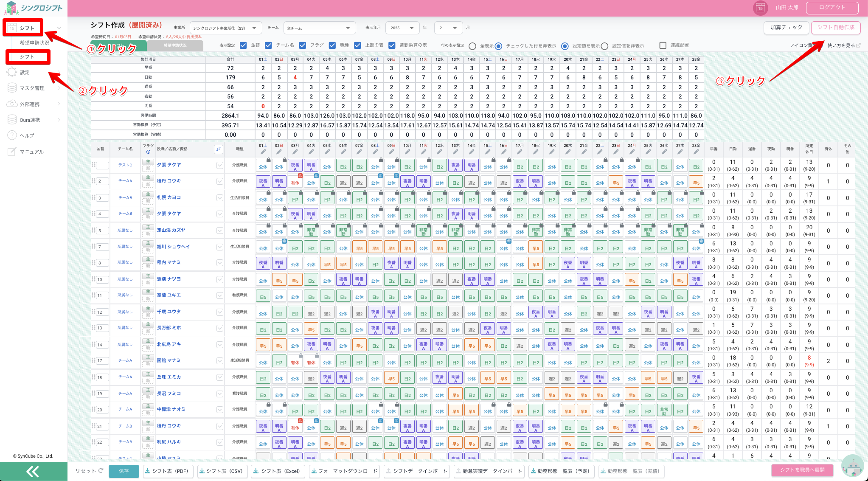Select the 全表示 radio button
The height and width of the screenshot is (481, 868).
pos(472,46)
